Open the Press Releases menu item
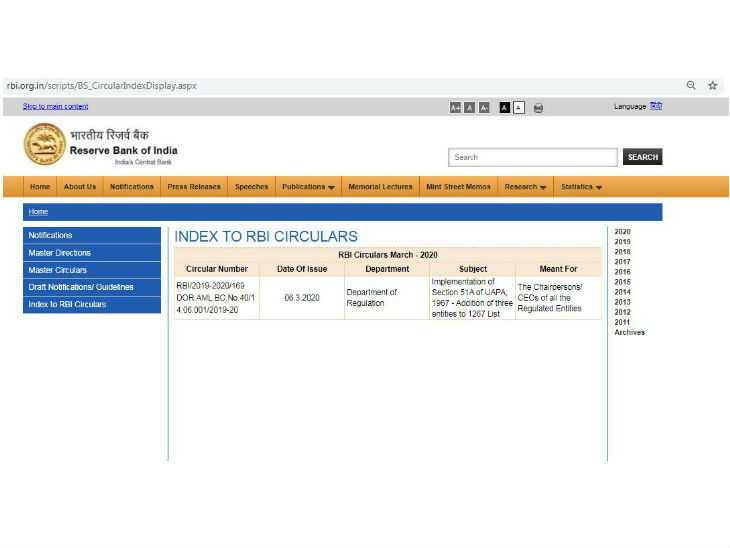The width and height of the screenshot is (730, 548). pyautogui.click(x=194, y=187)
